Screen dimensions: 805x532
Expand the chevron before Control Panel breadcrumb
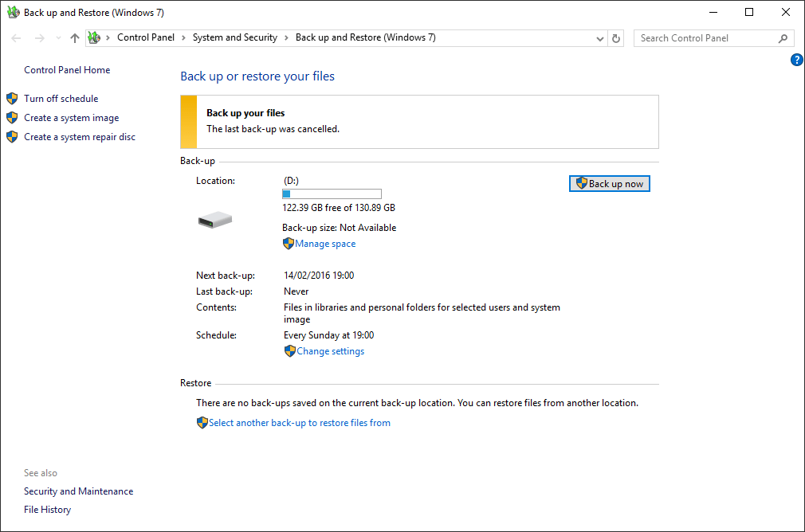click(108, 37)
